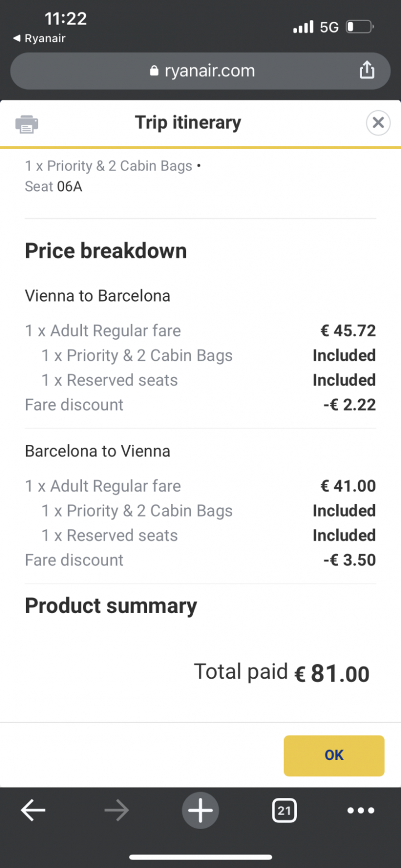Go back with the browser back arrow
Screen dimensions: 401x868
coord(33,811)
